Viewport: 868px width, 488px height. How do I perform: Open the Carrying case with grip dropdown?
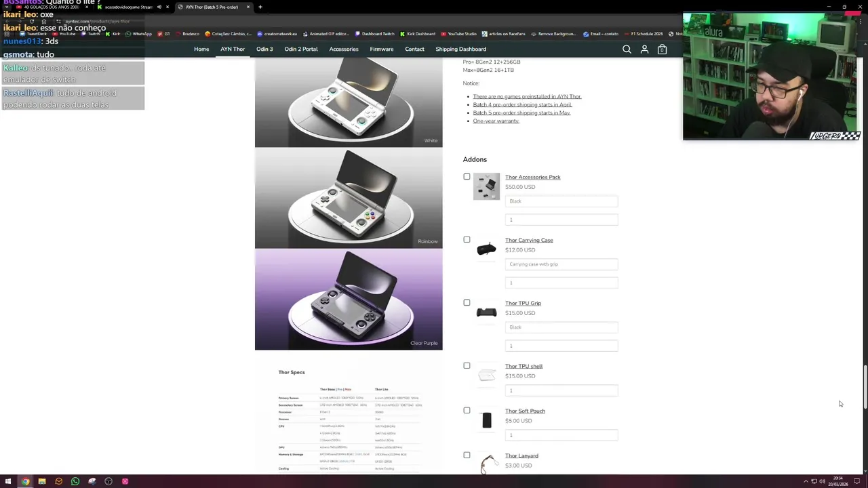point(561,264)
